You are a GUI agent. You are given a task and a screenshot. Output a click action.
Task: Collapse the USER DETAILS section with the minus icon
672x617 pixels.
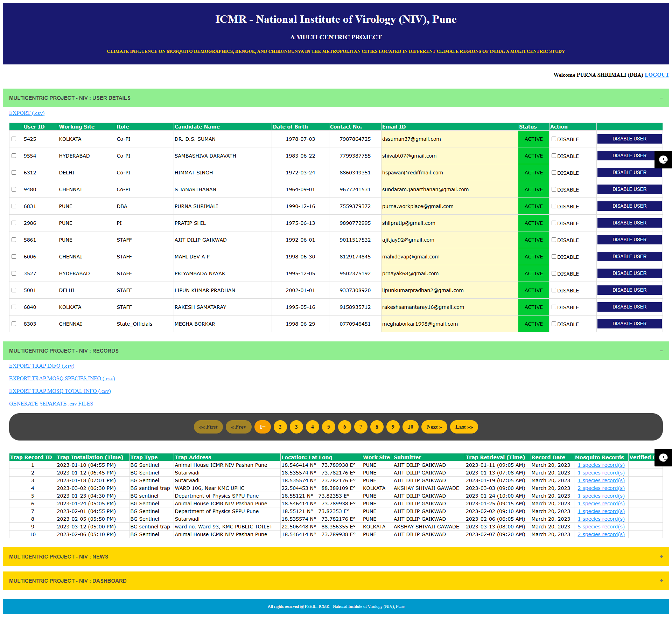661,98
